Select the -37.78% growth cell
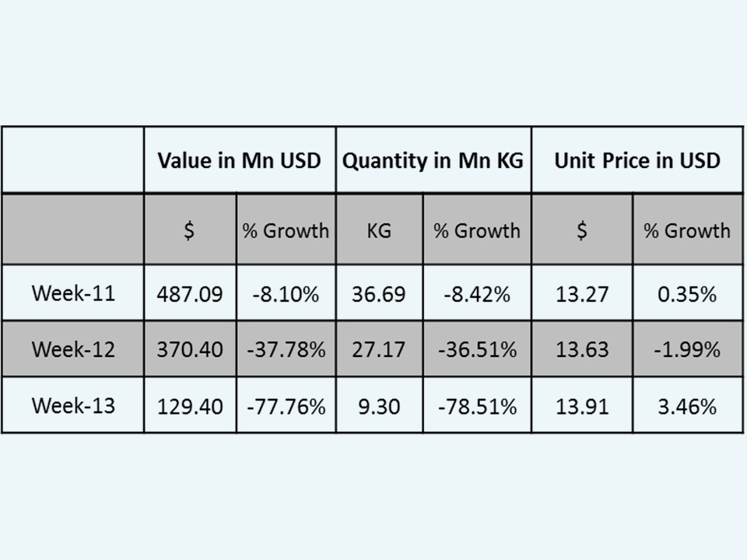The image size is (747, 560). click(x=286, y=349)
